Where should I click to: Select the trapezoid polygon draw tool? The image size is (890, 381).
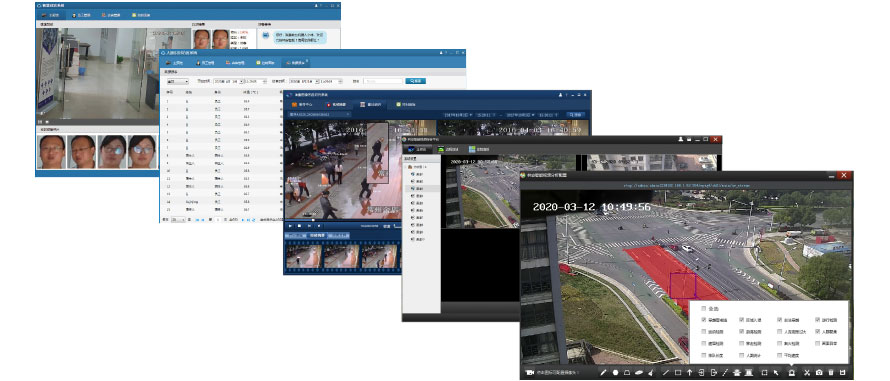click(x=627, y=372)
